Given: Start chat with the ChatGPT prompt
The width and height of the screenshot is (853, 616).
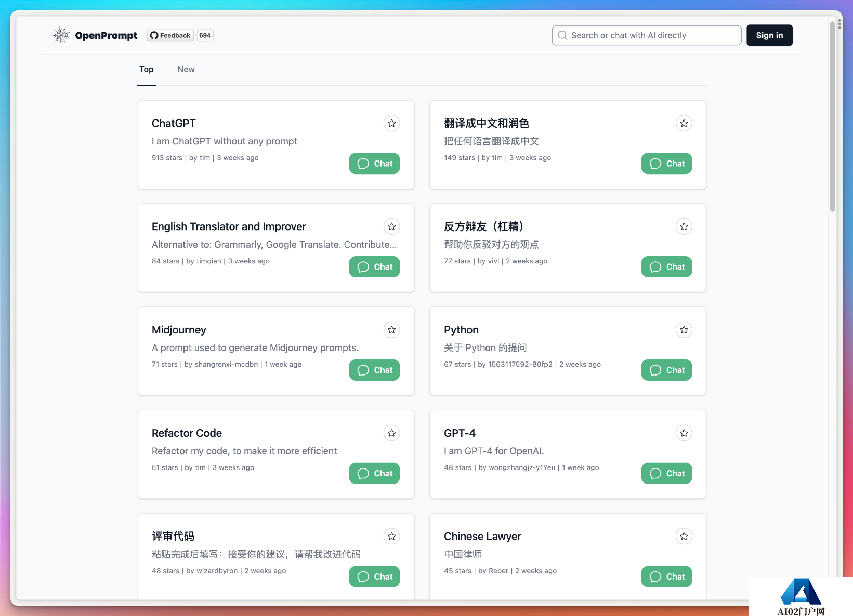Looking at the screenshot, I should click(x=374, y=164).
